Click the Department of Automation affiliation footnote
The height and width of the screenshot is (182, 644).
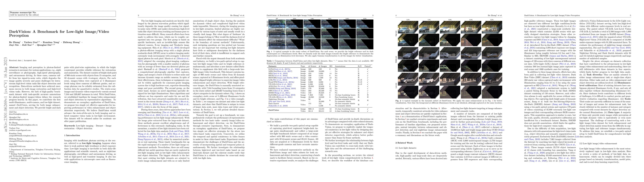coord(35,151)
